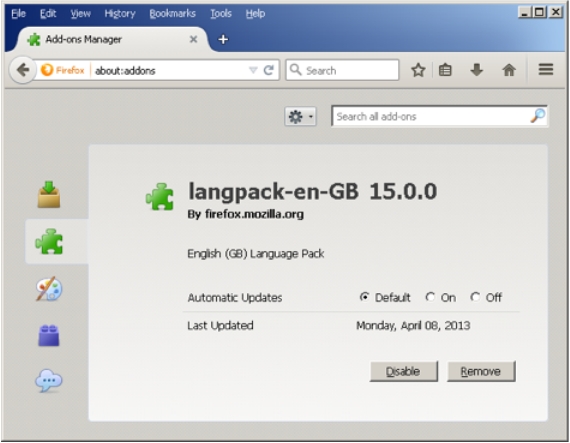Select the Extensions puzzle sidebar icon
570x443 pixels.
point(49,241)
